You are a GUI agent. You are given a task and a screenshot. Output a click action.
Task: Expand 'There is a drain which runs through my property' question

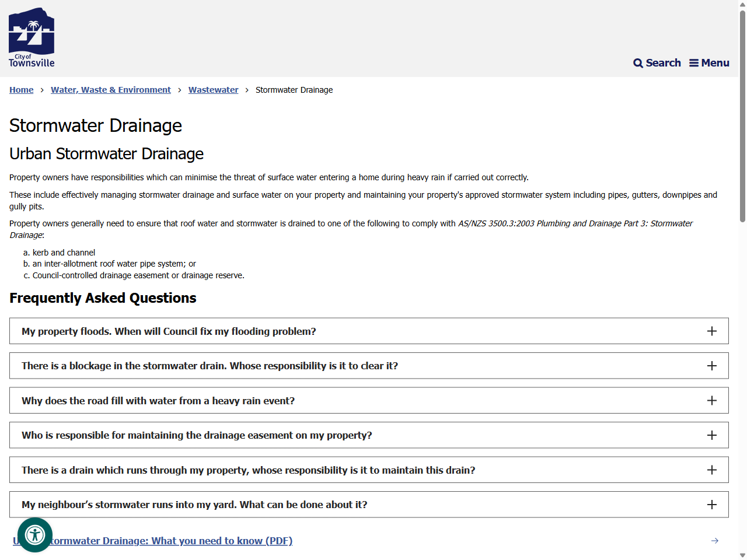click(x=369, y=470)
